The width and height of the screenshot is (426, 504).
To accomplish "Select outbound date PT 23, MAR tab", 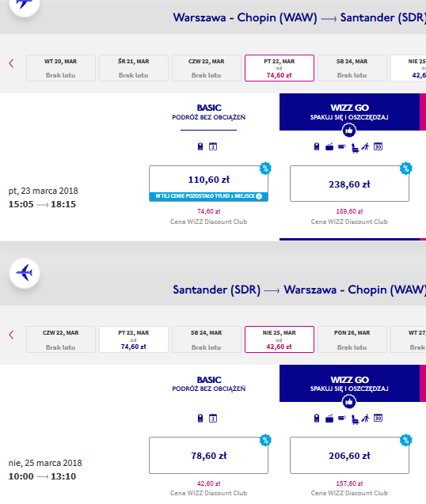I will [280, 68].
